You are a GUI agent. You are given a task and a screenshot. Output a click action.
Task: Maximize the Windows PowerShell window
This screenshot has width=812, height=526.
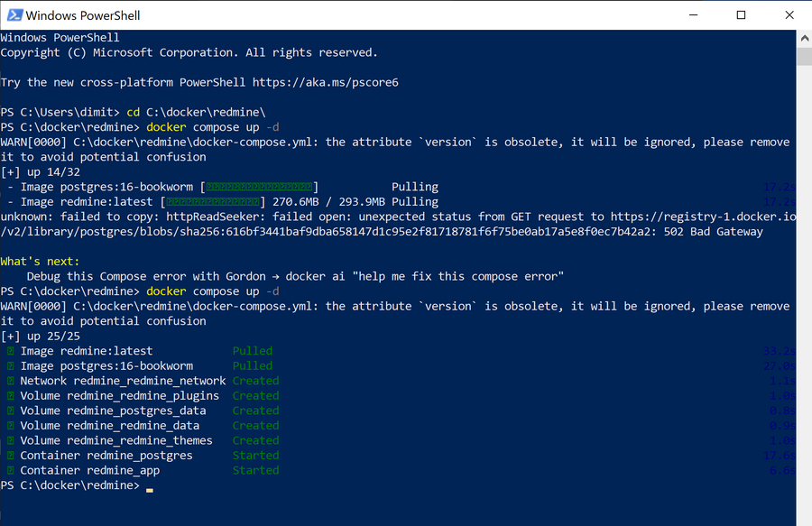coord(741,15)
